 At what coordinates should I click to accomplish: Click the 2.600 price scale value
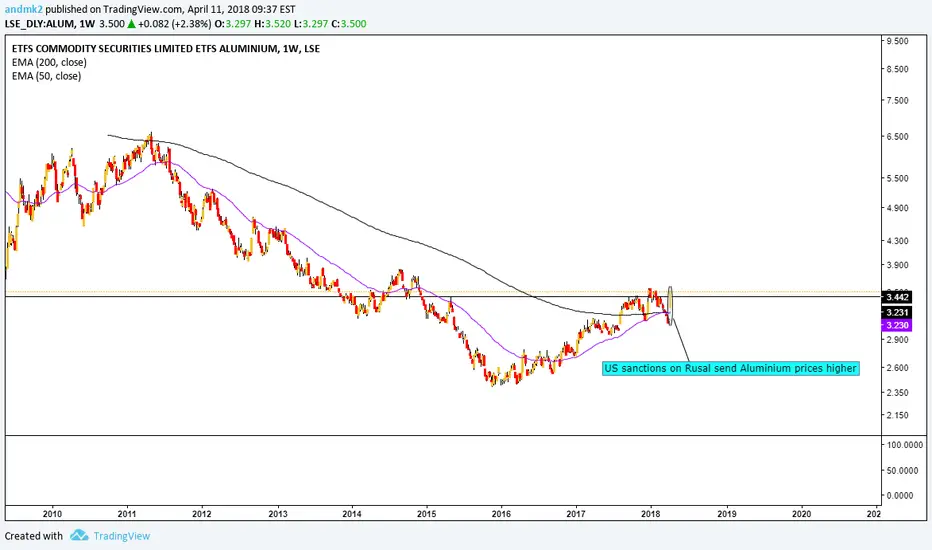[x=898, y=367]
